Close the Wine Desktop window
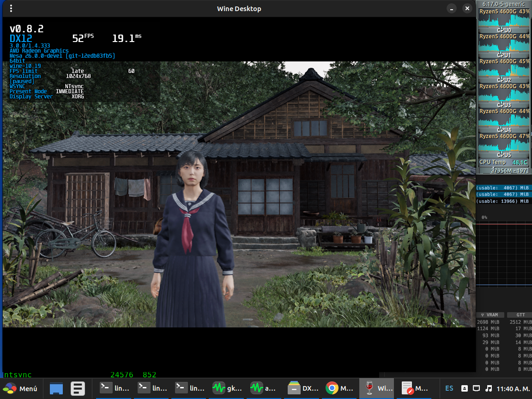The height and width of the screenshot is (399, 532). tap(467, 8)
